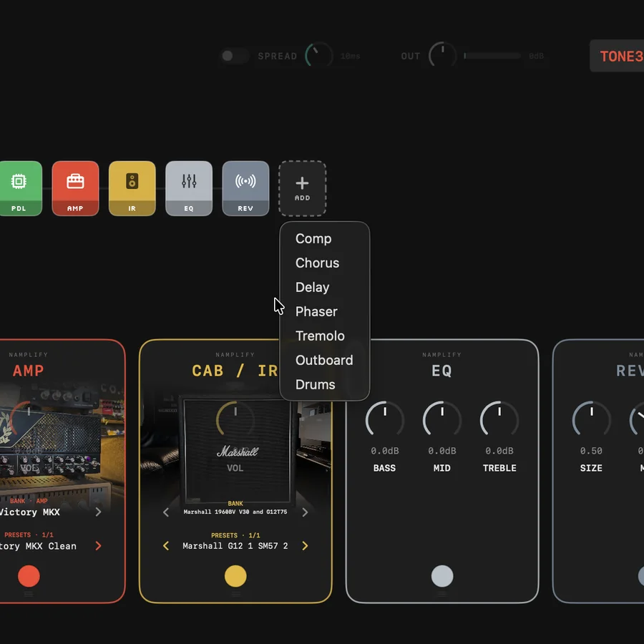Adjust the reverb SIZE knob
The height and width of the screenshot is (644, 644).
[x=592, y=420]
